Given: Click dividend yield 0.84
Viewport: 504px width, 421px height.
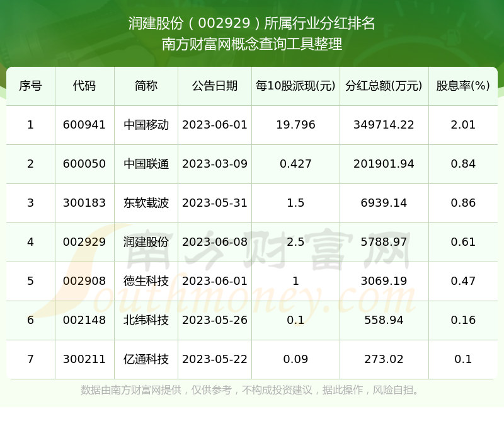Looking at the screenshot, I should [463, 164].
